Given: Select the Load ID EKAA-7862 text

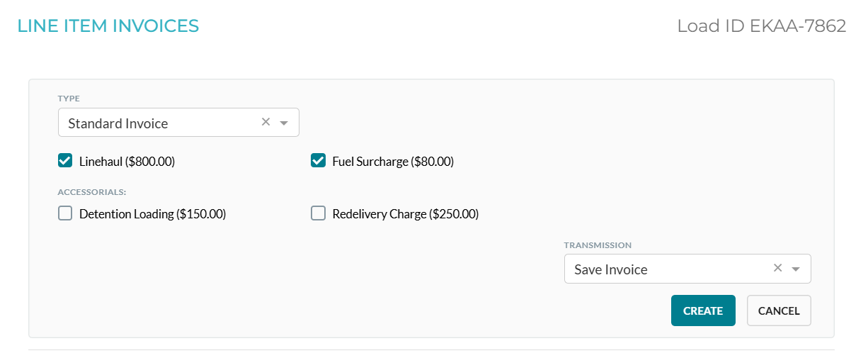Looking at the screenshot, I should [762, 26].
